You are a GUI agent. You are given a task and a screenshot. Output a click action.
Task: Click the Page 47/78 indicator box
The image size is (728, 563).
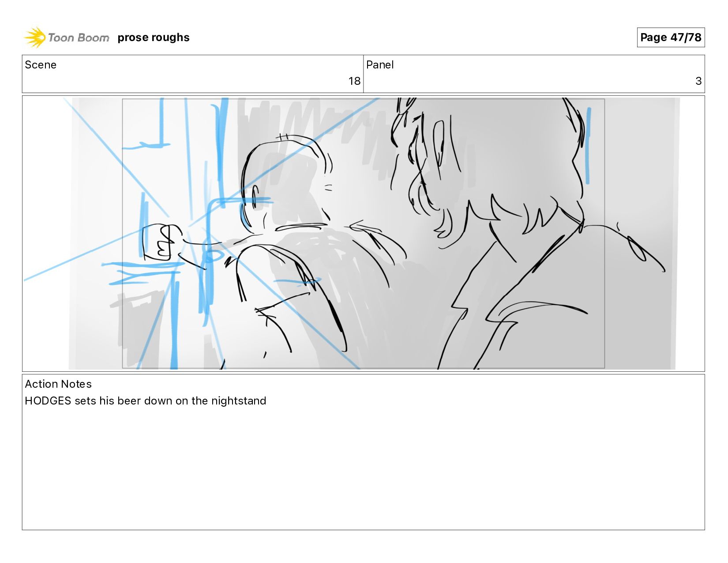pos(671,37)
